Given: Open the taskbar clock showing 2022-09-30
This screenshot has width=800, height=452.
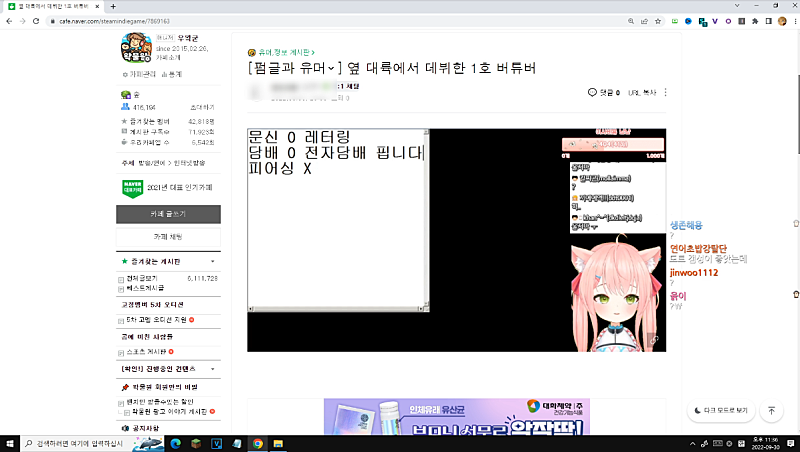Looking at the screenshot, I should (x=765, y=443).
